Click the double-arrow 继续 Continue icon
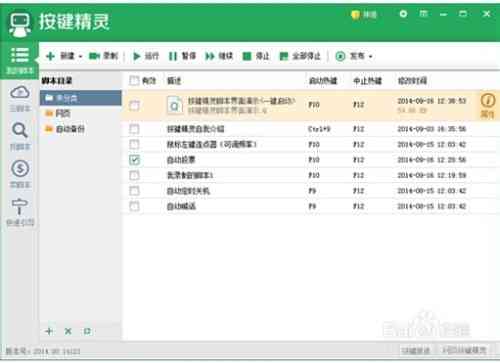The width and height of the screenshot is (500, 363). coord(209,56)
